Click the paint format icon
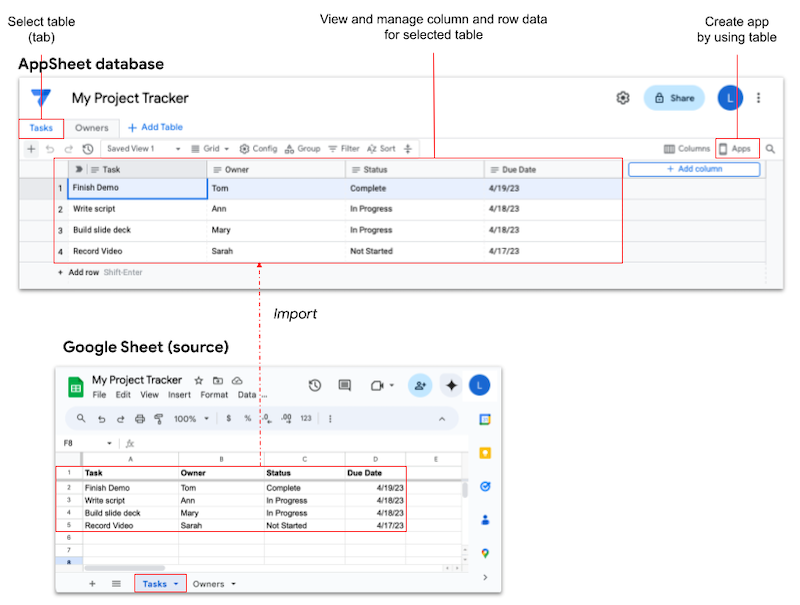The image size is (800, 605). [159, 419]
